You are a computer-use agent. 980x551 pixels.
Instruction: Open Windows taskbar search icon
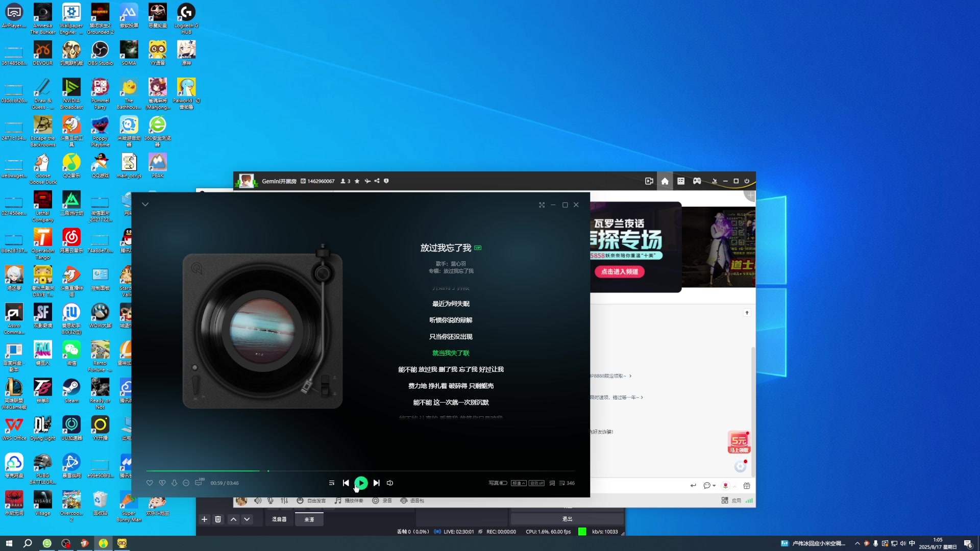(x=28, y=543)
